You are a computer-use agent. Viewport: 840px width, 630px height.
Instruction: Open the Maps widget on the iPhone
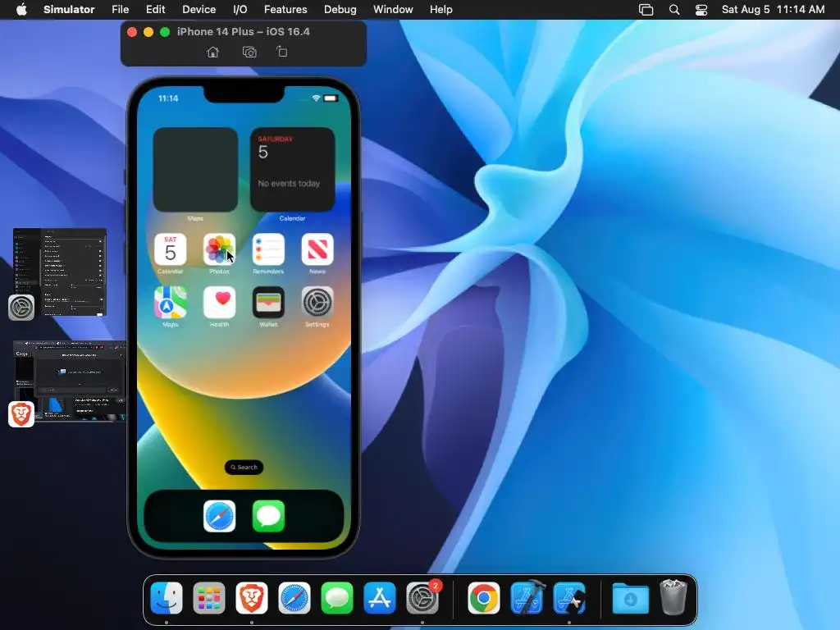click(195, 170)
